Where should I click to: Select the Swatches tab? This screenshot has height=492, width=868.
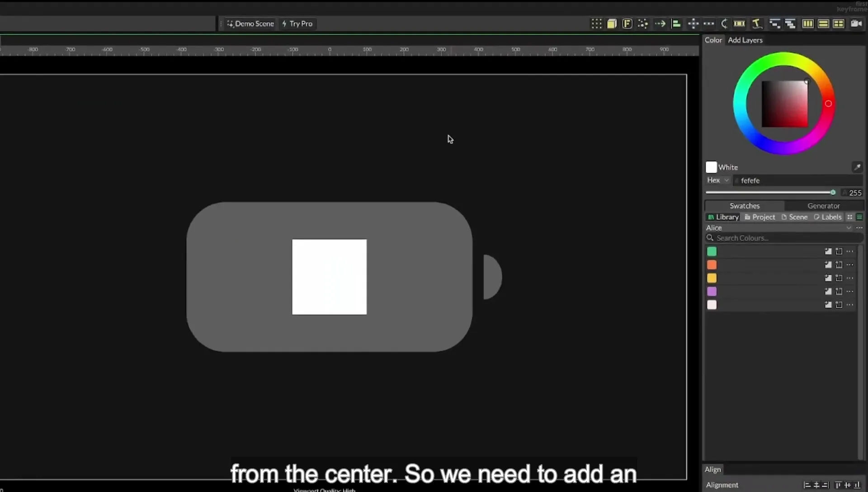click(x=745, y=206)
